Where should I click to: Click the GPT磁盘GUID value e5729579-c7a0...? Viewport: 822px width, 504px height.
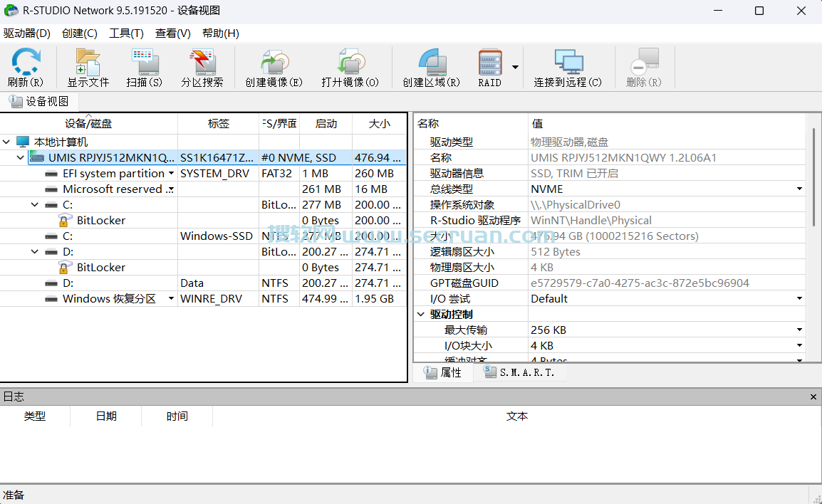point(640,283)
